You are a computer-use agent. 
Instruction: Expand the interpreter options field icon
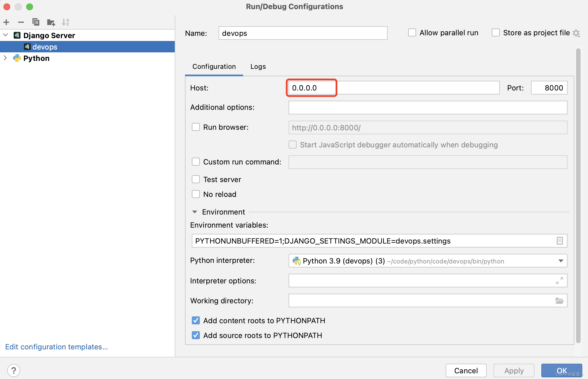click(x=560, y=281)
